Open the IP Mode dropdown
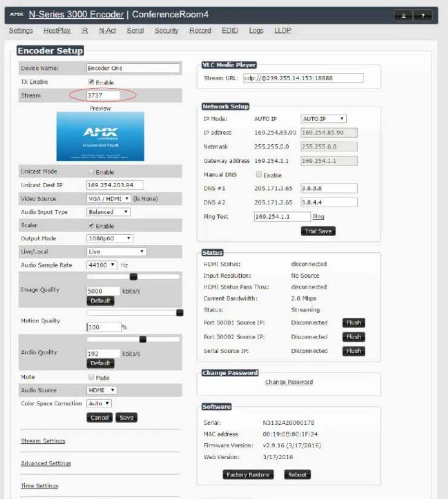Screen dimensions: 448x499 pos(324,119)
